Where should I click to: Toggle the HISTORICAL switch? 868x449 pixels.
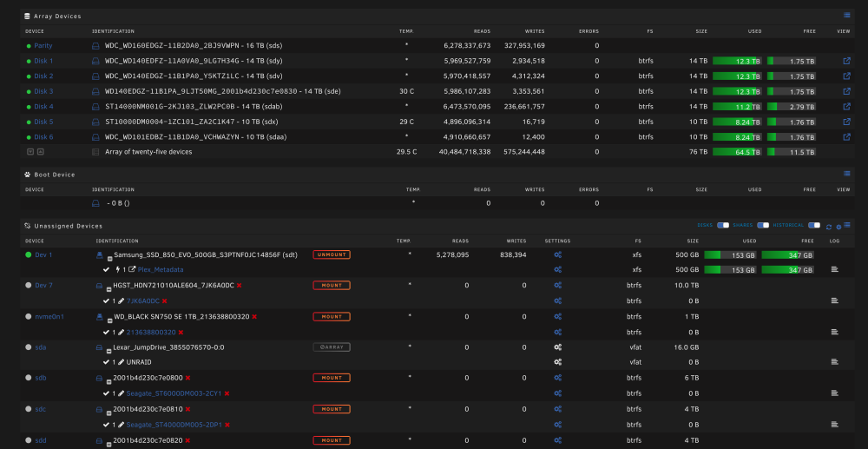point(814,225)
